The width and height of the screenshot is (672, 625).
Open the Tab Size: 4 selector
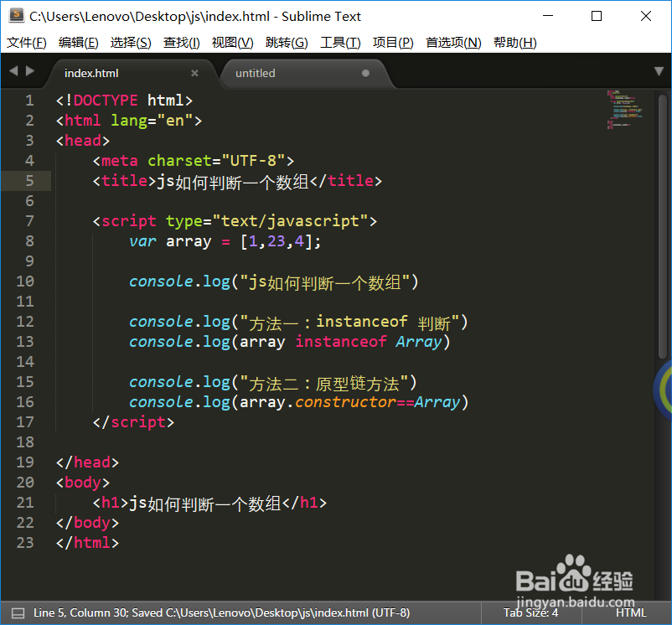[x=530, y=613]
